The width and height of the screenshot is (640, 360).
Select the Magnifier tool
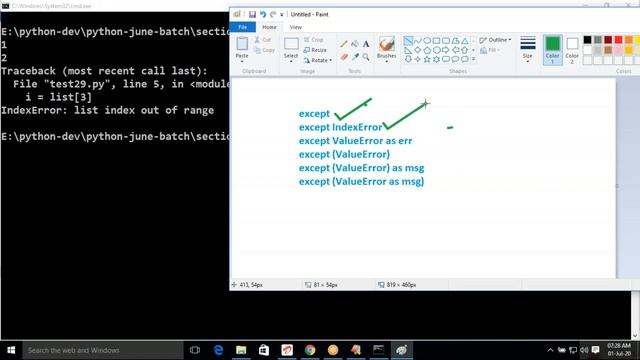[366, 57]
